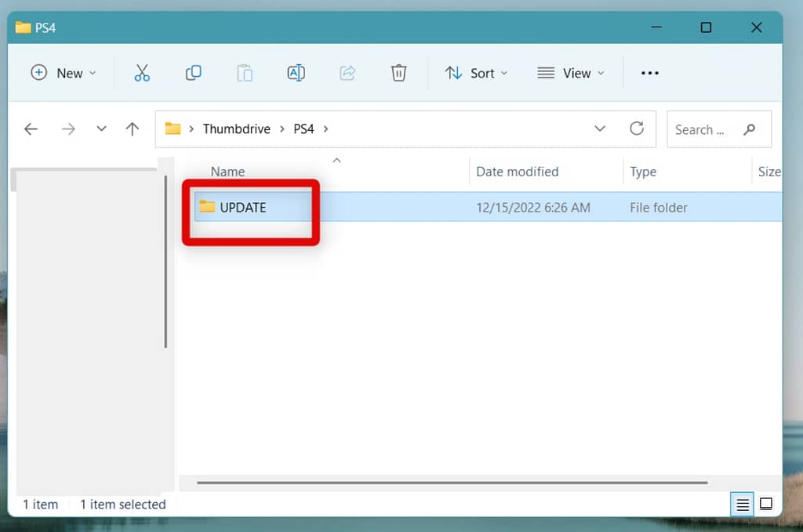This screenshot has width=803, height=532.
Task: Maximize the PS4 window
Action: [x=706, y=27]
